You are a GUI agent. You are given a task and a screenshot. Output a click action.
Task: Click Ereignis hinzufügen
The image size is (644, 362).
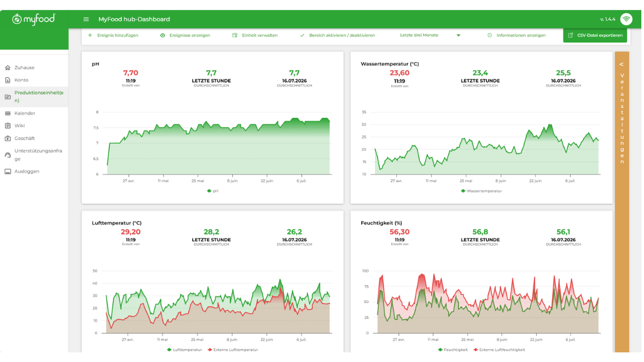[113, 35]
